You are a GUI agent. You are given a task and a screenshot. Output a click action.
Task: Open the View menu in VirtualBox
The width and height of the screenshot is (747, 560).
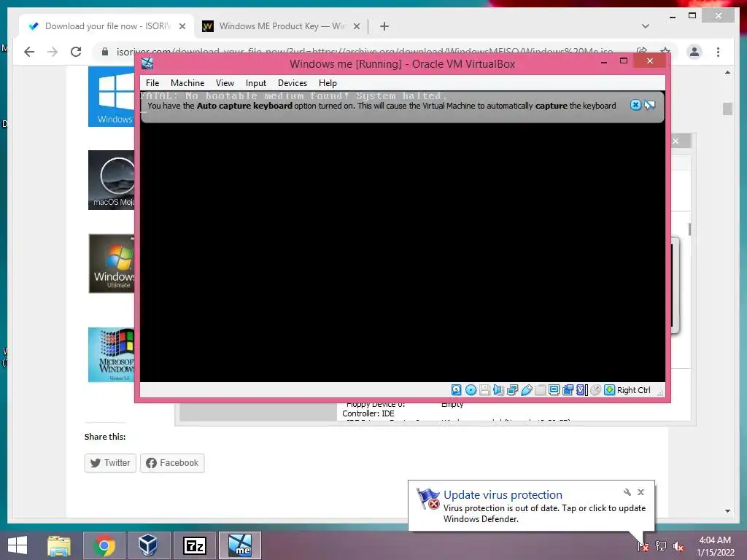coord(225,83)
